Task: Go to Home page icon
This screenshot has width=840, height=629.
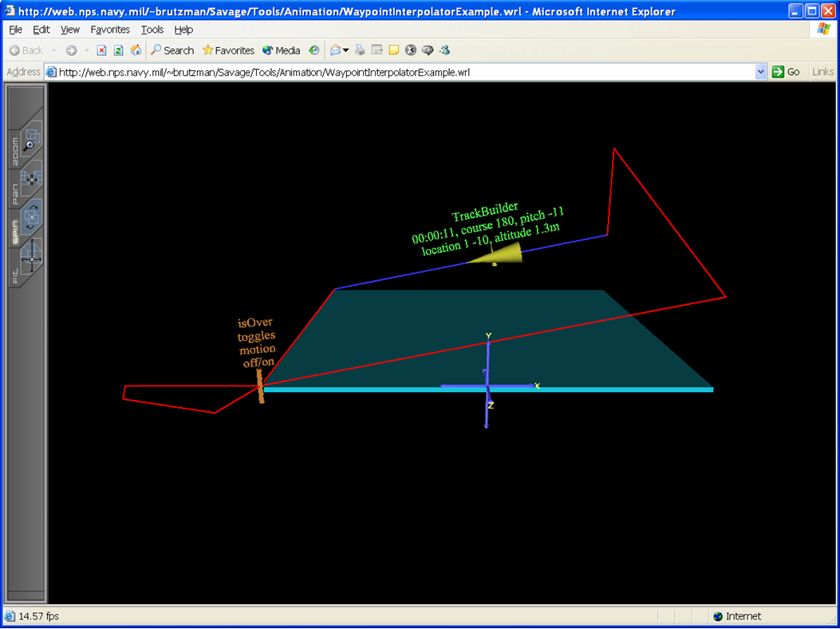Action: tap(136, 50)
